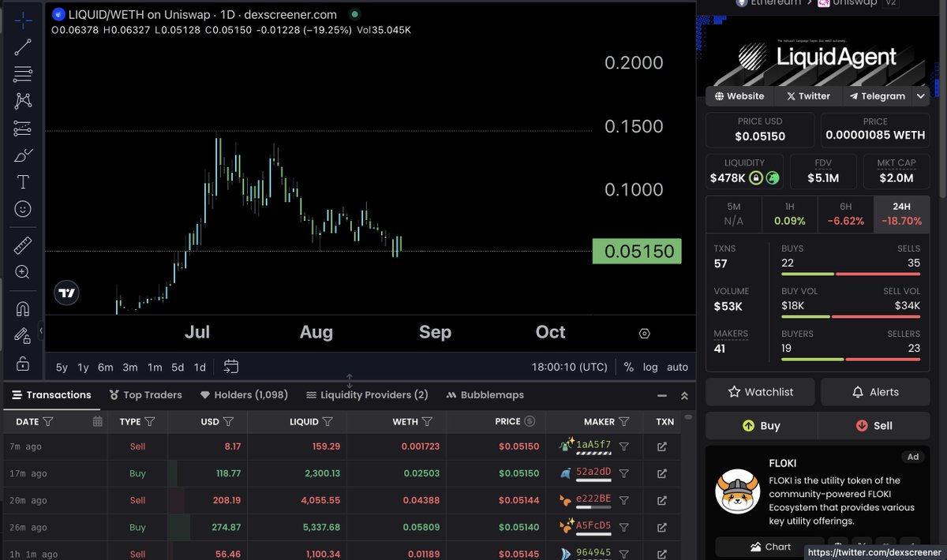The height and width of the screenshot is (560, 947).
Task: Open the USD column filter
Action: pos(230,421)
